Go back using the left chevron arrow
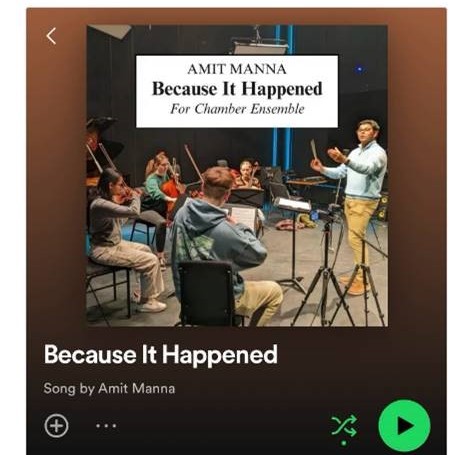461x455 pixels. 51,36
